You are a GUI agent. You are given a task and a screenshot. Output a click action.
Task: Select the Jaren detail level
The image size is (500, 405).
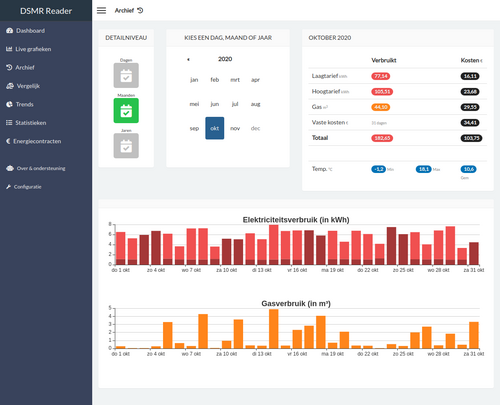point(126,146)
